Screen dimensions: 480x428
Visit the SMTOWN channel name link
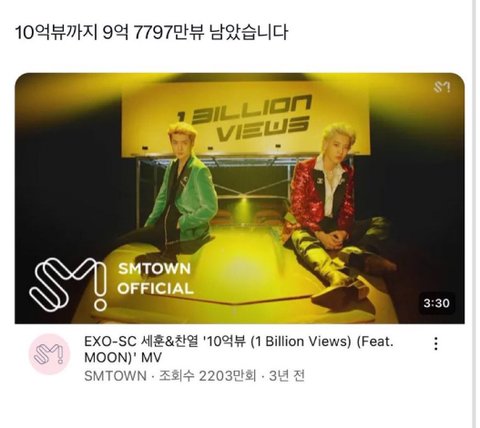115,376
